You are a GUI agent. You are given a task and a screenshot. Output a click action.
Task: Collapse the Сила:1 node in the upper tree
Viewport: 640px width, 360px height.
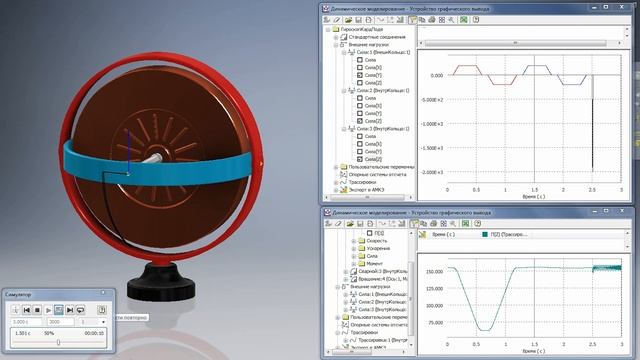(344, 52)
